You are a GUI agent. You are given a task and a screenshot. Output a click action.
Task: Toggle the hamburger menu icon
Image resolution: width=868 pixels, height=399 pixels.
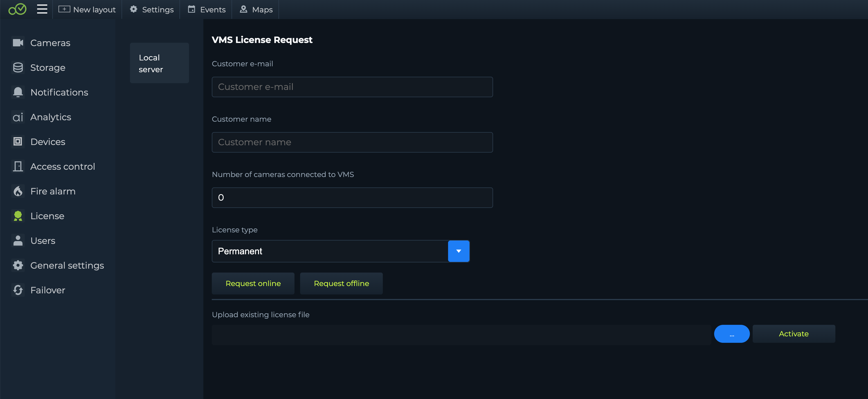tap(42, 9)
